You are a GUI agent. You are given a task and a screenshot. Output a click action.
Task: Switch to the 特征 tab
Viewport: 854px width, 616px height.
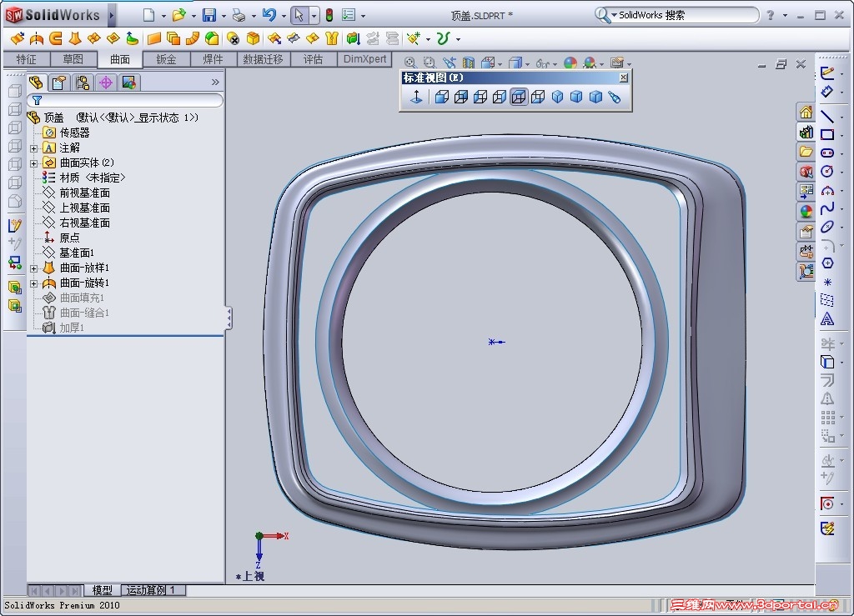pyautogui.click(x=26, y=59)
